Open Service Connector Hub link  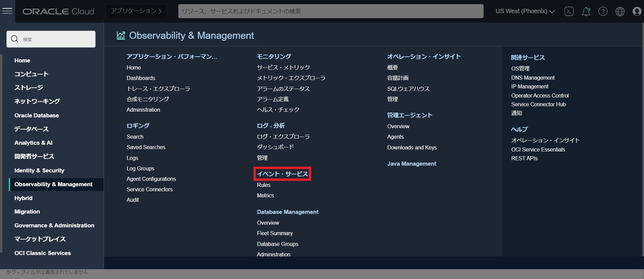tap(538, 104)
